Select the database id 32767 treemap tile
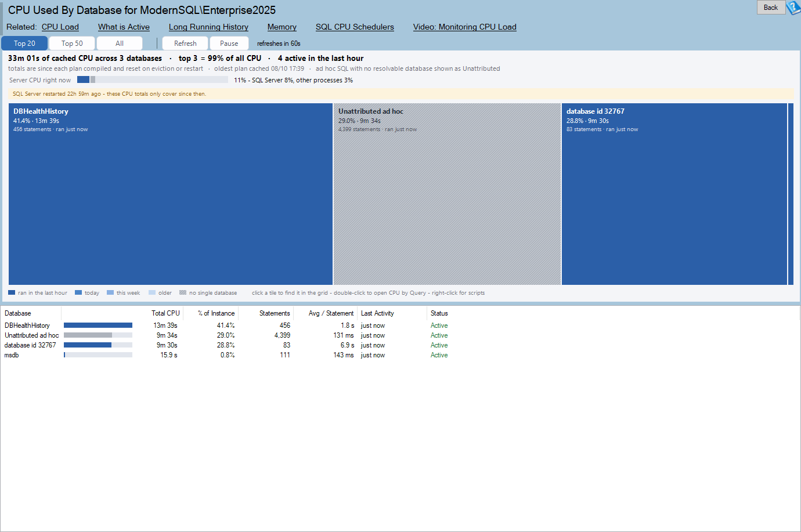The height and width of the screenshot is (532, 801). point(674,194)
